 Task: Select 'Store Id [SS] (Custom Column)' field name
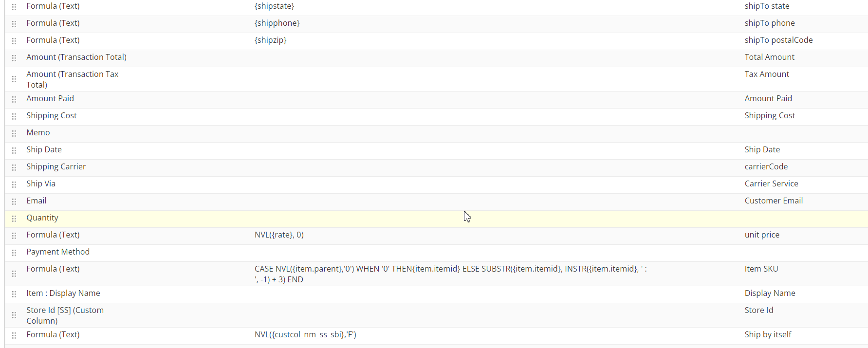point(65,315)
